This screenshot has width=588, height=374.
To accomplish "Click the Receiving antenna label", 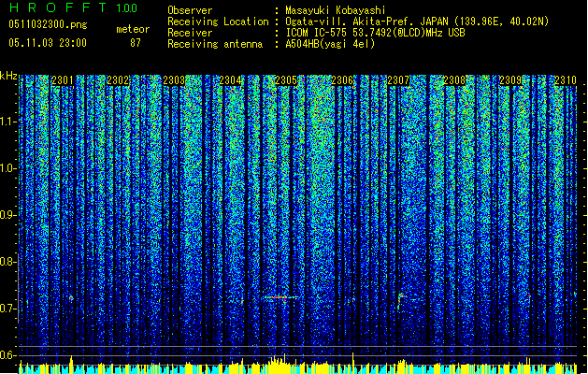I will 215,44.
